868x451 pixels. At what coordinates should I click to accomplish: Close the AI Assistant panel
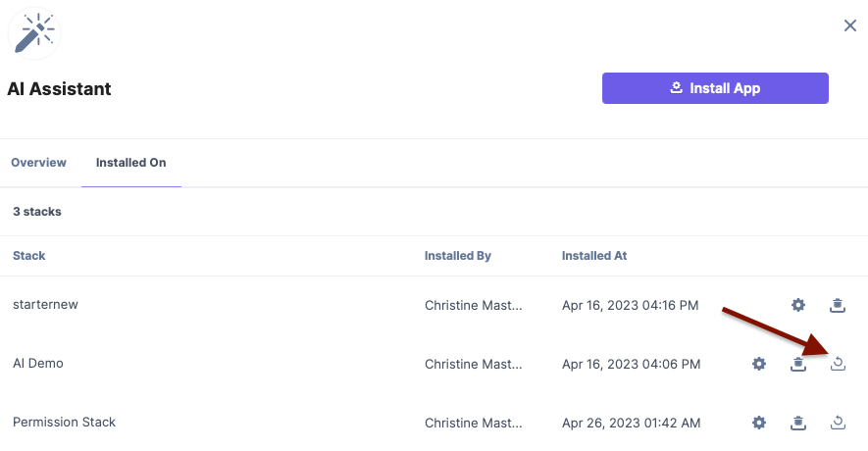849,25
